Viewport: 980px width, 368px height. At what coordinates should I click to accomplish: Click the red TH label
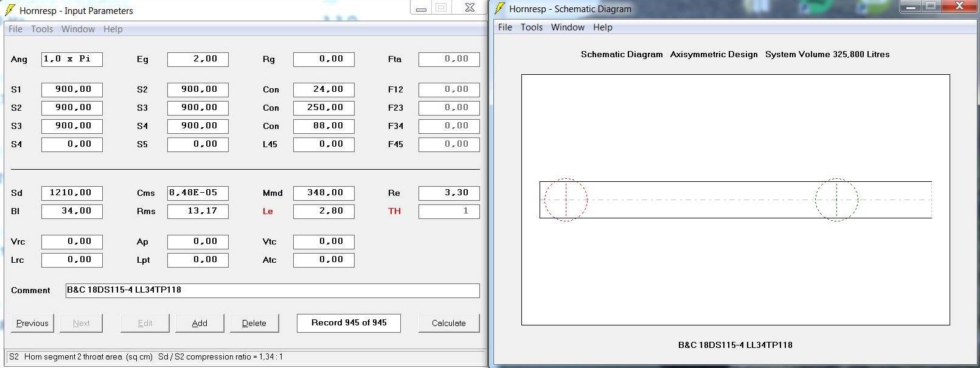pos(394,211)
